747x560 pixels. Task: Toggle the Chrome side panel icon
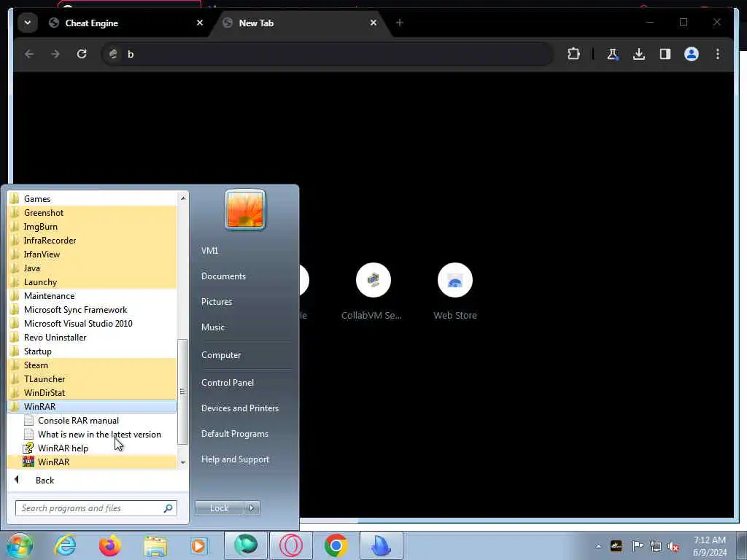(665, 54)
